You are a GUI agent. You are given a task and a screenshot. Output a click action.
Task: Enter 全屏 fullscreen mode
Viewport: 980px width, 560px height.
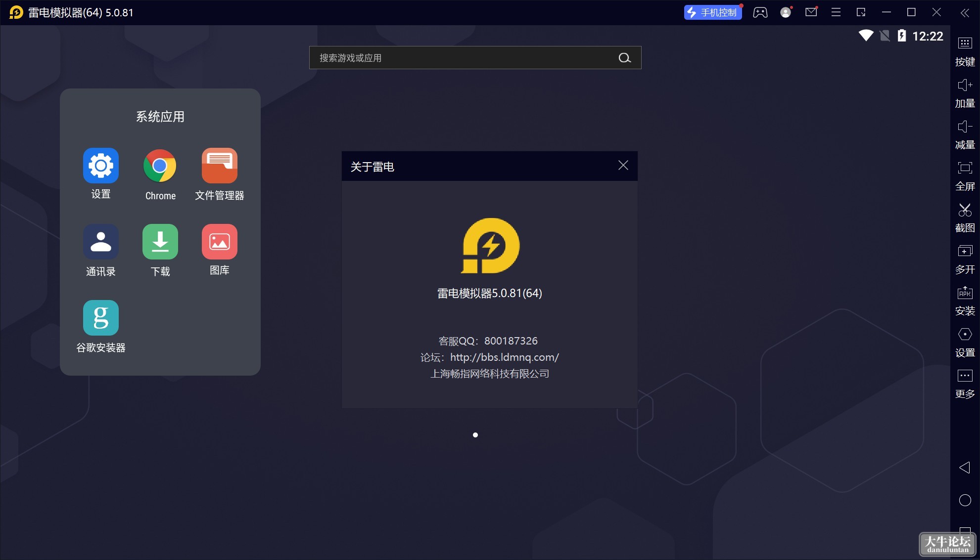965,176
